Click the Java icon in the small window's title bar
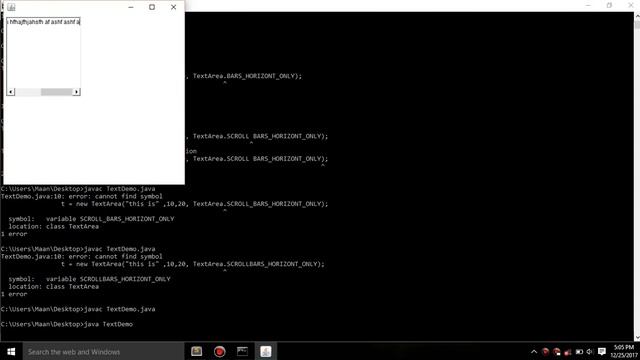This screenshot has width=640, height=360. coord(11,7)
